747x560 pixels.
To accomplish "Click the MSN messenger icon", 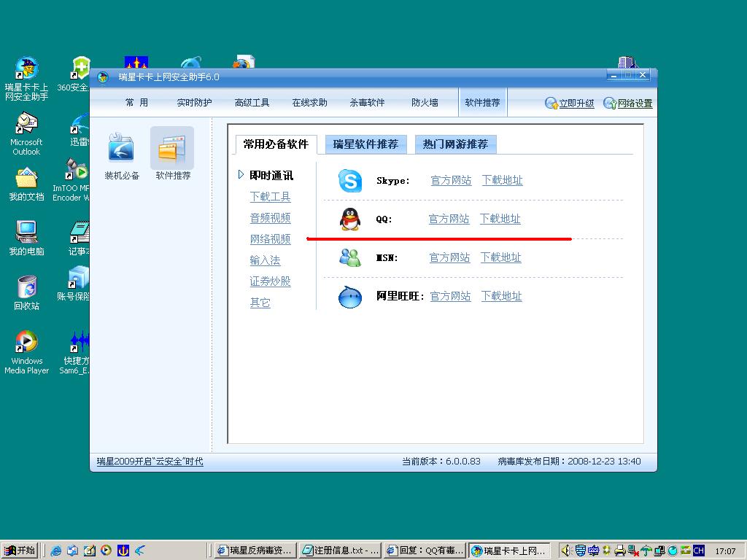I will (350, 257).
